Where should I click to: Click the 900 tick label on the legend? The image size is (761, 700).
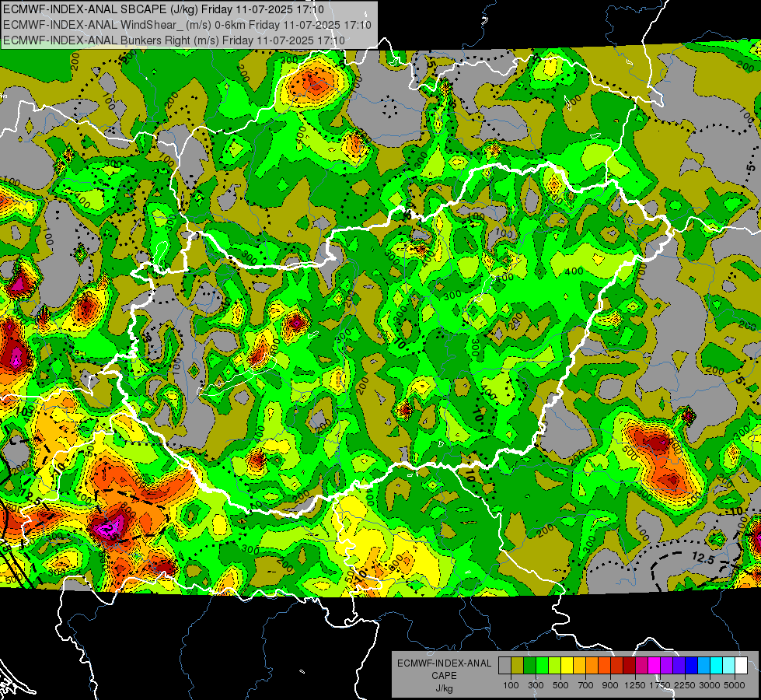[x=610, y=685]
